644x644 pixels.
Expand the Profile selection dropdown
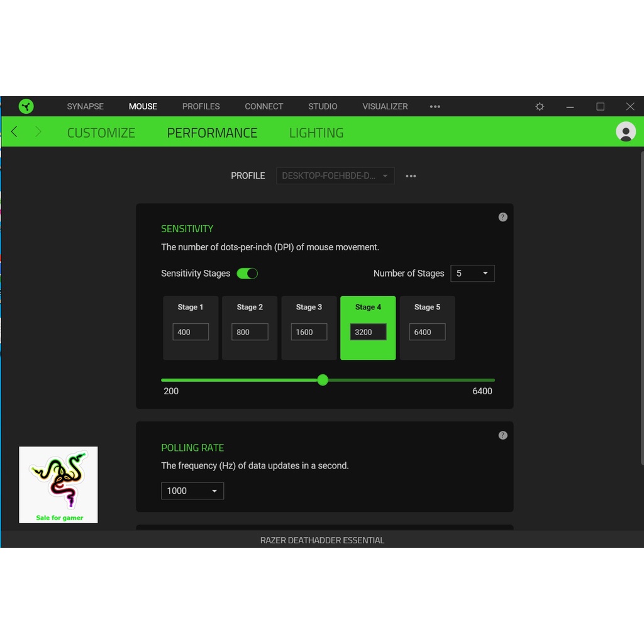[335, 176]
